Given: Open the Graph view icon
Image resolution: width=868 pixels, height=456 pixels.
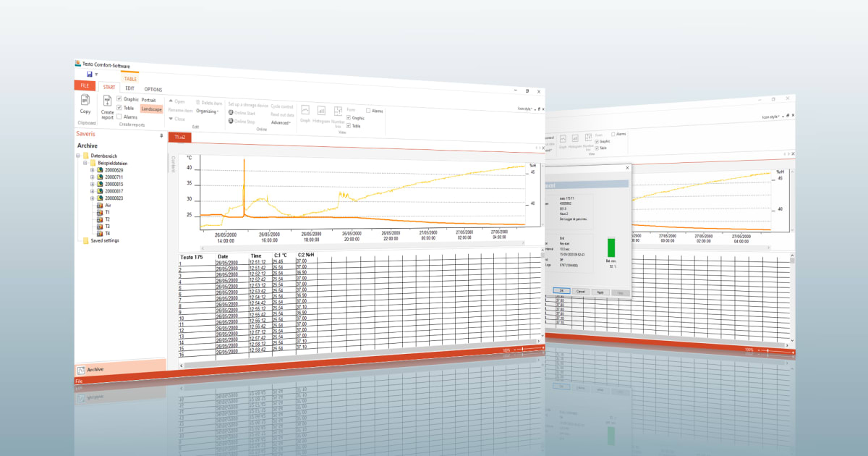Looking at the screenshot, I should tap(305, 110).
